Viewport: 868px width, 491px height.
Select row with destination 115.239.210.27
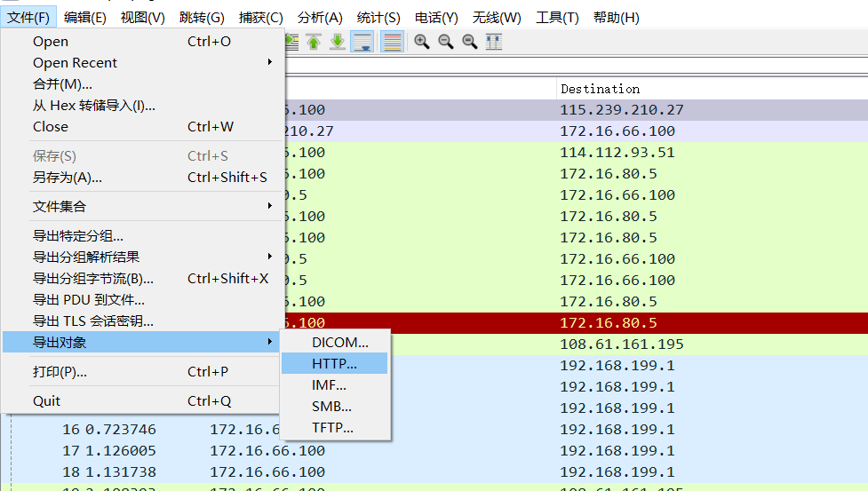(577, 109)
